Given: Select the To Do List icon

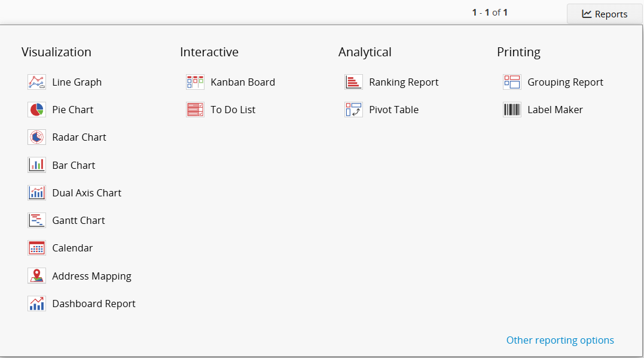Looking at the screenshot, I should (x=195, y=110).
